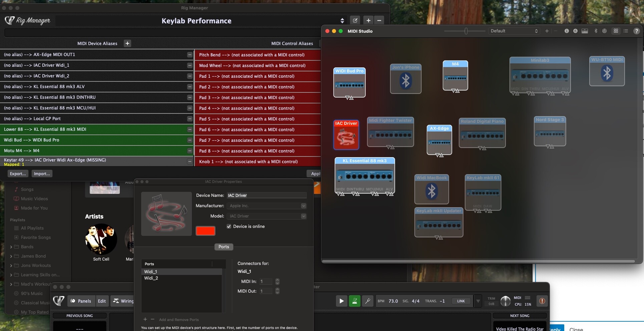
Task: Switch to Edit view in Gig Performer
Action: [102, 301]
